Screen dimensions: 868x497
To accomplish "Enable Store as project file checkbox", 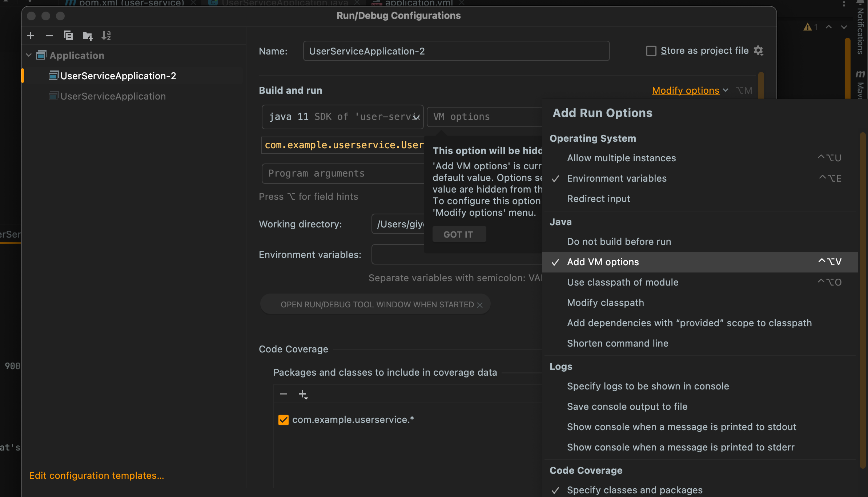I will coord(651,50).
